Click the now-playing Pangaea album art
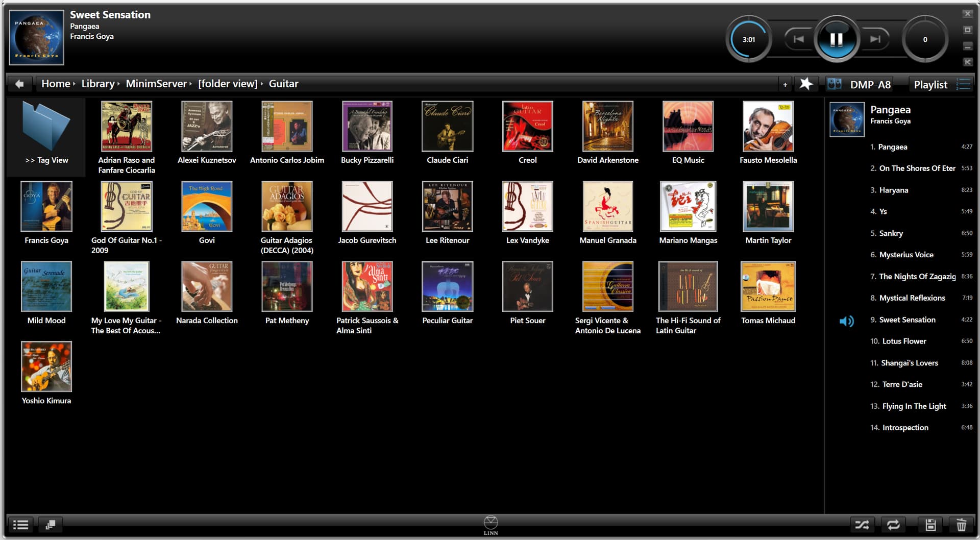Screen dimensions: 980x540 click(x=37, y=38)
